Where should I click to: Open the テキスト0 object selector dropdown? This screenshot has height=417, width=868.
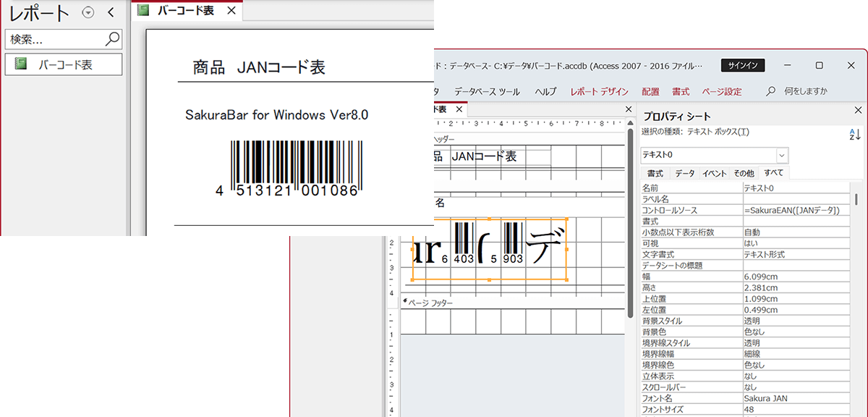pyautogui.click(x=782, y=155)
